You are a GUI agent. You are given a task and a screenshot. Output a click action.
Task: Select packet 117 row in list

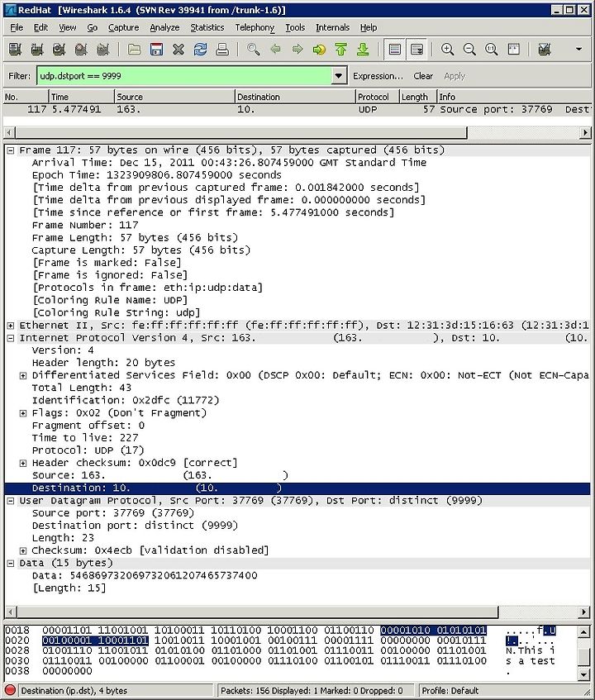pyautogui.click(x=297, y=109)
